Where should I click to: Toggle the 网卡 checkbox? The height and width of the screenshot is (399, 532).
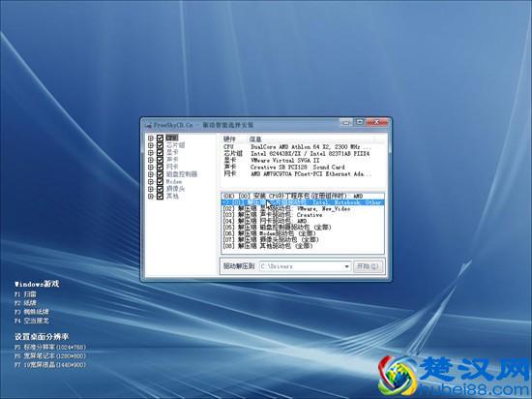point(160,168)
